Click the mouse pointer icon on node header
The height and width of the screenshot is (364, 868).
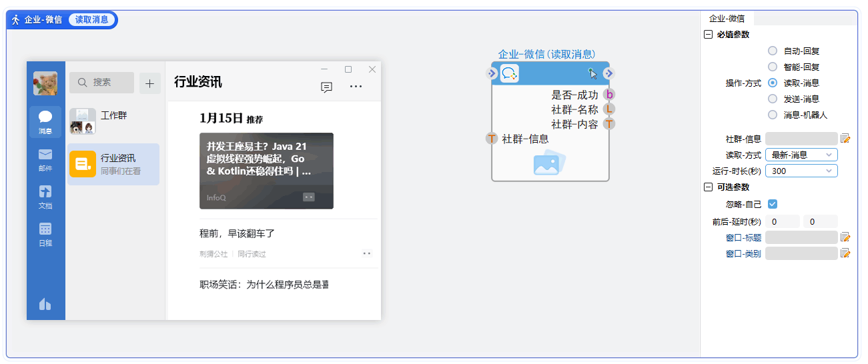click(592, 73)
